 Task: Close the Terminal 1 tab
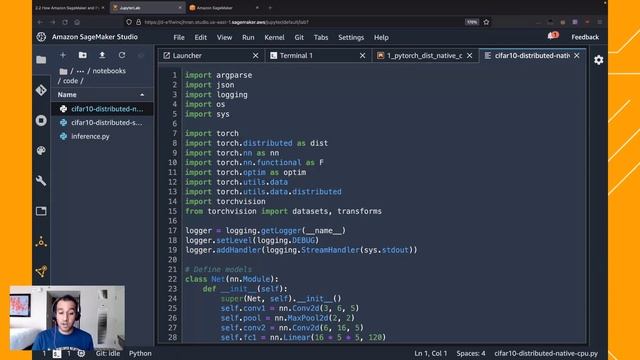(362, 56)
